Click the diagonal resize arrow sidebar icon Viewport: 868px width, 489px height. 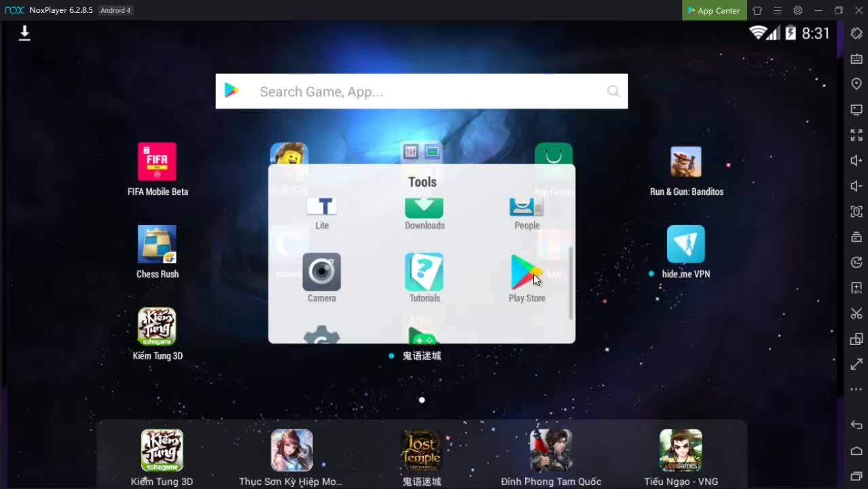(856, 365)
